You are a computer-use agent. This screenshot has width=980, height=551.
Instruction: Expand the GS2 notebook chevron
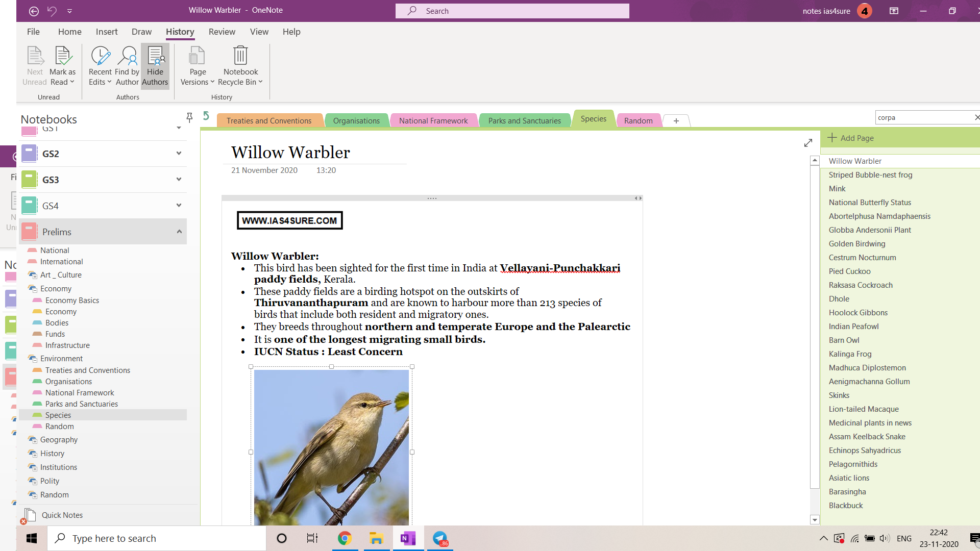(x=179, y=154)
